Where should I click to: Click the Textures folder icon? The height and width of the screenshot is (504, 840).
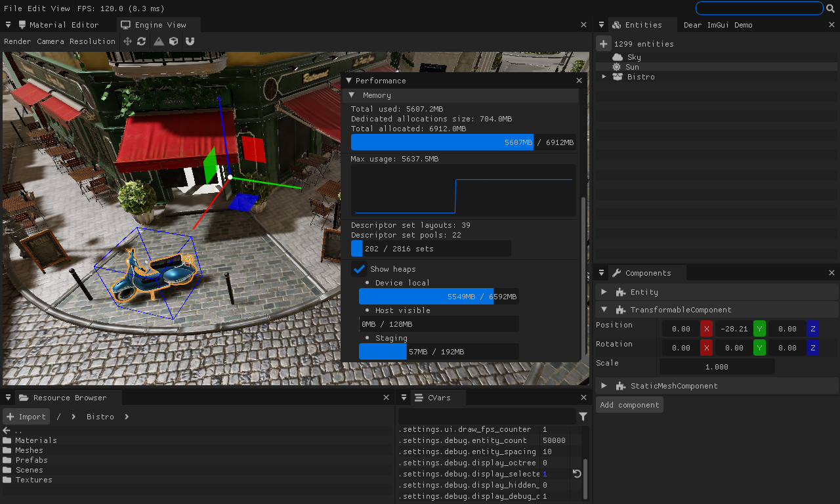[7, 480]
